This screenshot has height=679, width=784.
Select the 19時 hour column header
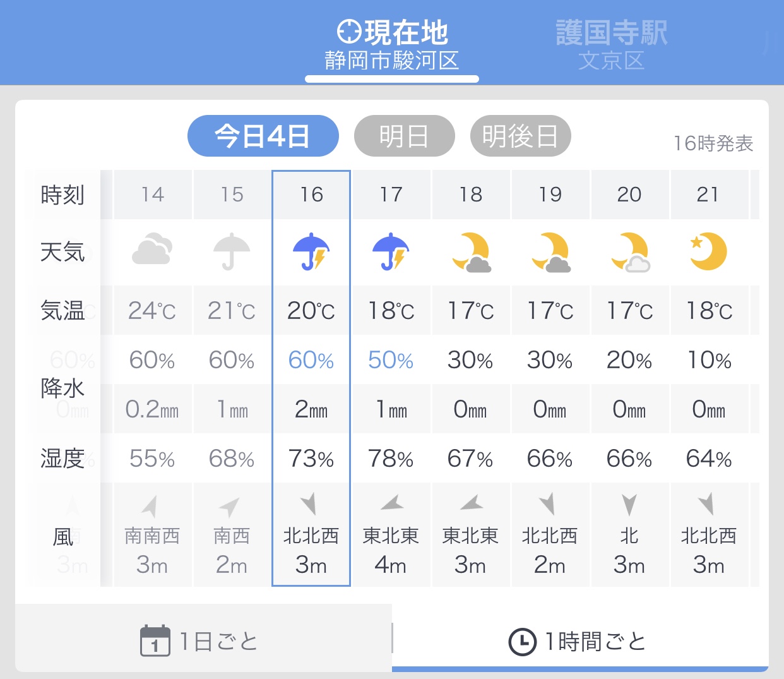[x=550, y=195]
